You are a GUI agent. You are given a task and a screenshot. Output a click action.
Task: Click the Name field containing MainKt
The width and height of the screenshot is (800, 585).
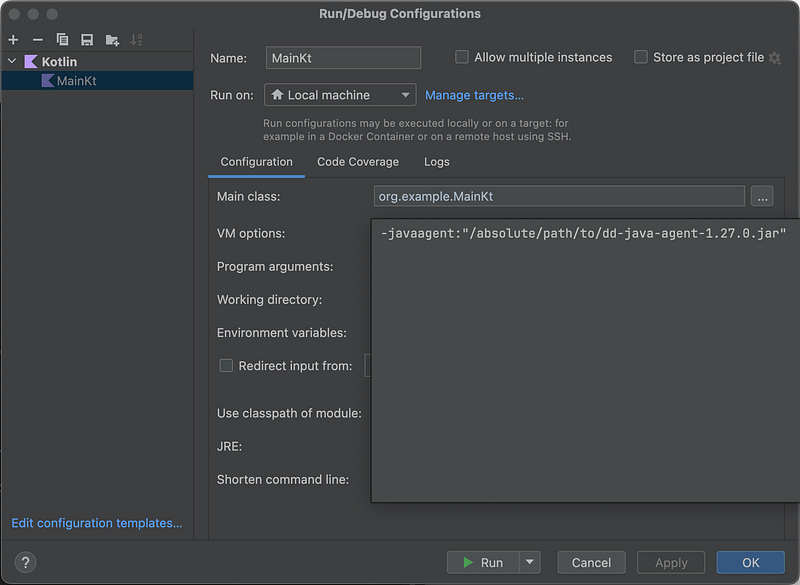(x=343, y=58)
